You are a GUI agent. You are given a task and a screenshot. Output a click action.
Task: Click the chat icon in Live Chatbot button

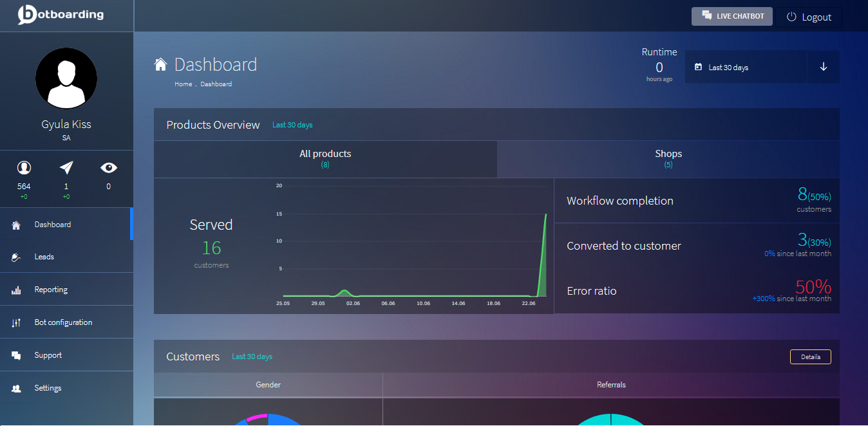tap(706, 16)
